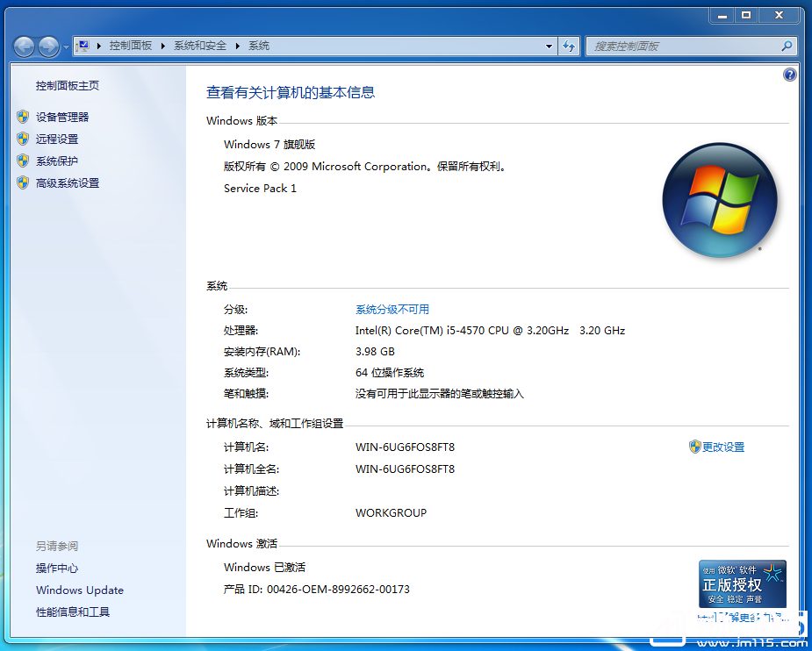Open 操作中心 under 另请参阅
The width and height of the screenshot is (812, 651).
click(x=57, y=569)
